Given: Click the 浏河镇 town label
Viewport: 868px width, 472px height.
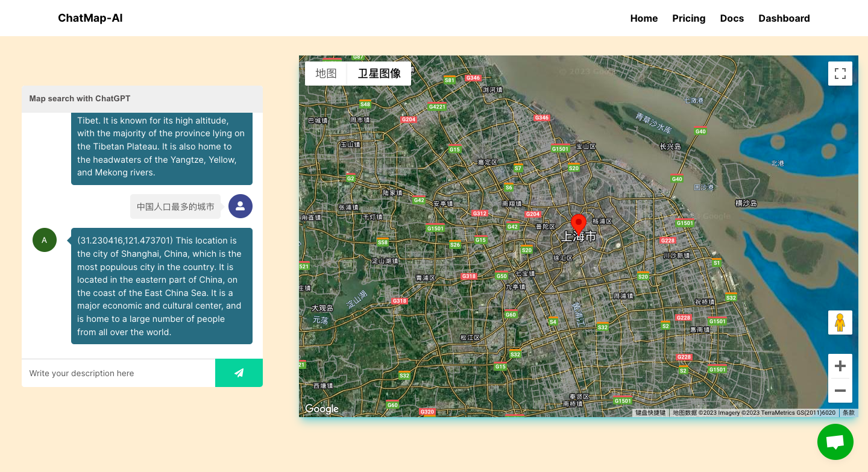Looking at the screenshot, I should (492, 90).
